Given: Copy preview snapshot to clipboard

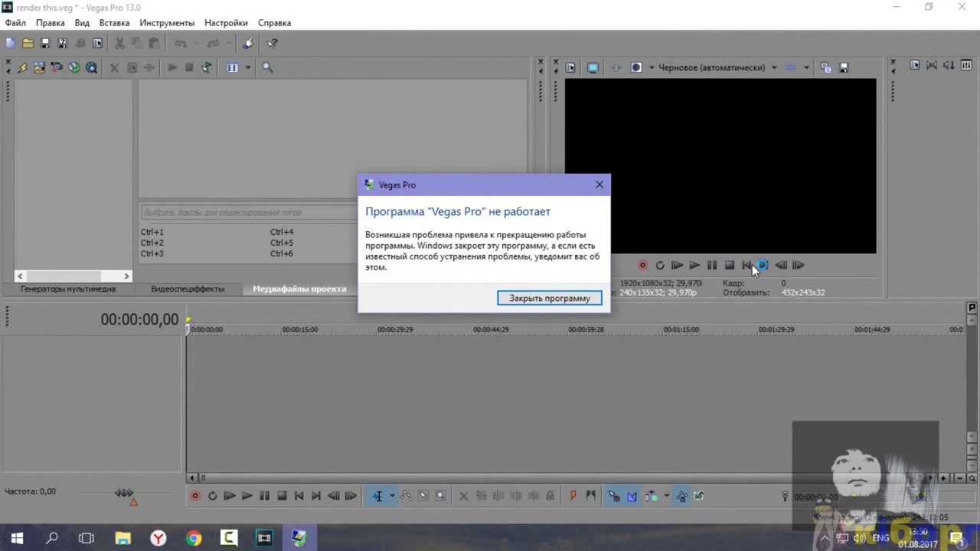Looking at the screenshot, I should click(825, 67).
